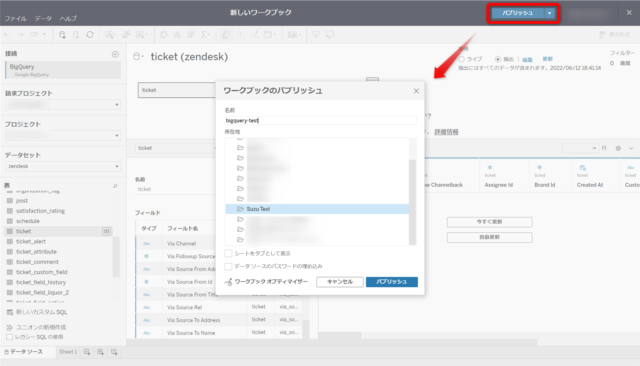Click the extract Refresh (更新) link
This screenshot has width=640, height=366.
(x=547, y=59)
